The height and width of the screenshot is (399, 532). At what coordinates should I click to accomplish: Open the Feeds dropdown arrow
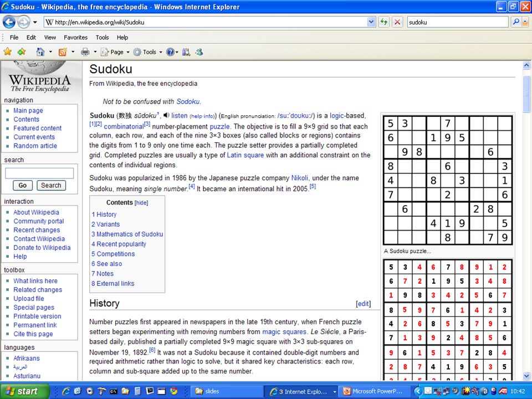point(73,52)
